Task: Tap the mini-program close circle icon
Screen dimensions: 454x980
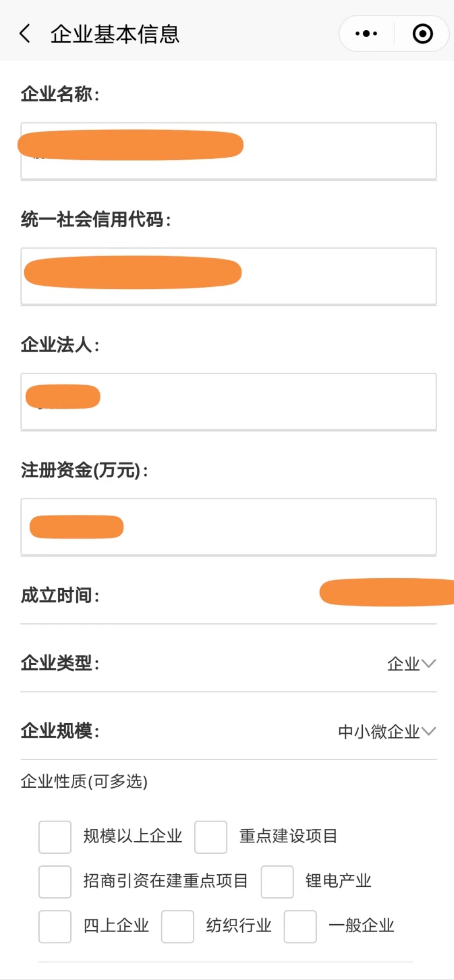Action: coord(422,34)
